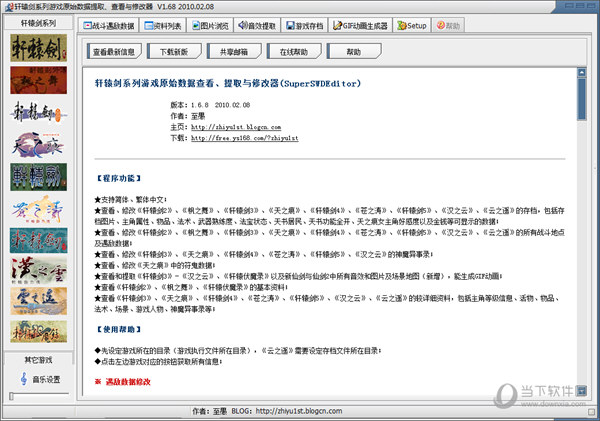Select the 轩辕剑 gold logo game icon
Image resolution: width=600 pixels, height=421 pixels.
coord(39,48)
